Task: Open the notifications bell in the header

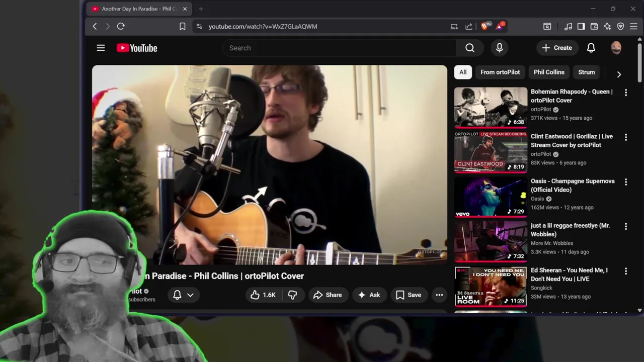Action: coord(591,48)
